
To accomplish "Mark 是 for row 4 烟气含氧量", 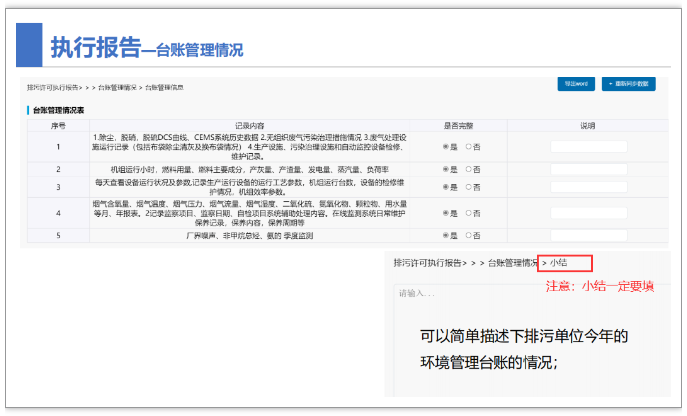I will tap(446, 213).
